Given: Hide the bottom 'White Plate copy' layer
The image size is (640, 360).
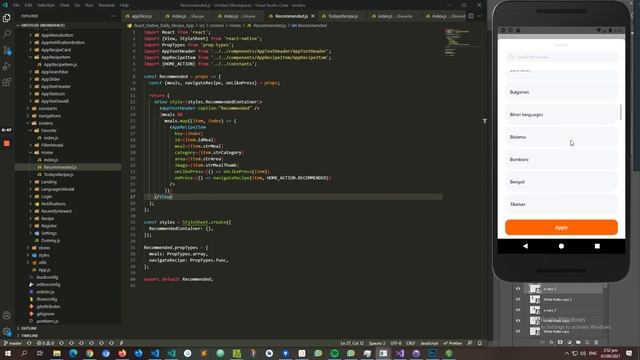Looking at the screenshot, I should 518,331.
